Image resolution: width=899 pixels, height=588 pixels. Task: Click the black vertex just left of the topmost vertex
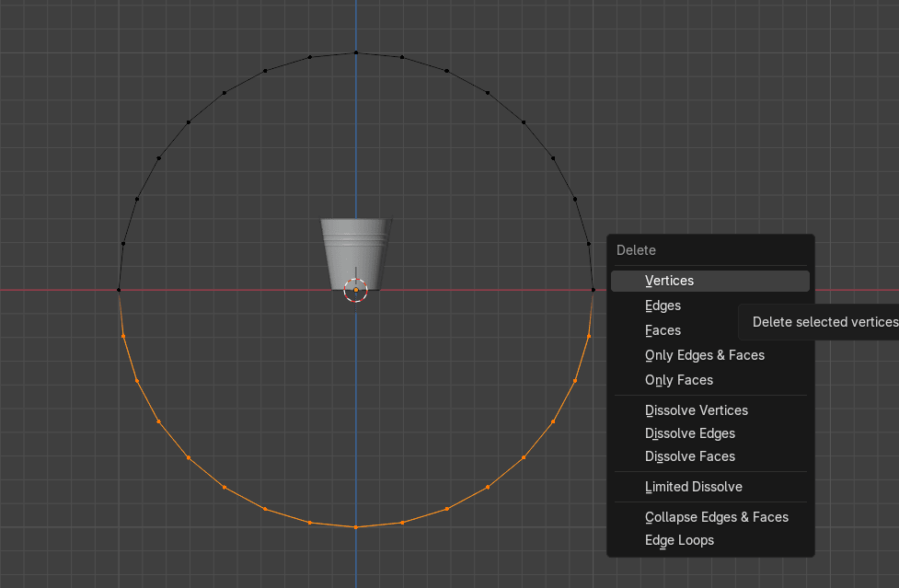pyautogui.click(x=310, y=57)
